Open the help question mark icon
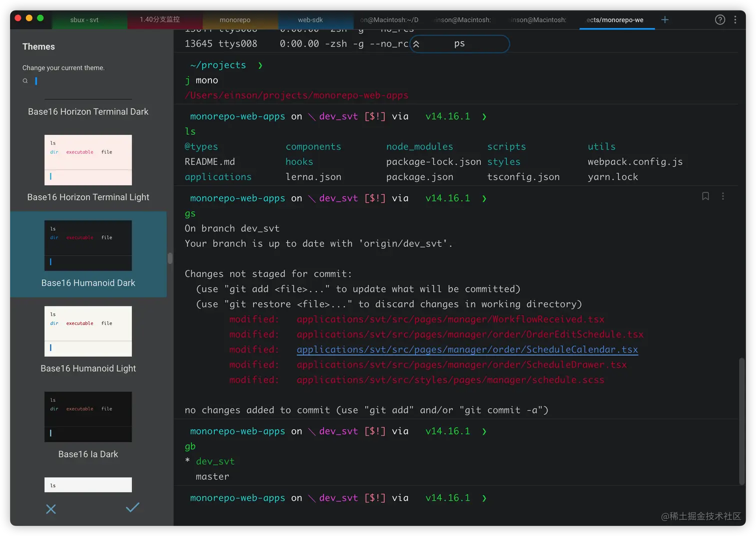The width and height of the screenshot is (756, 536). coord(719,20)
